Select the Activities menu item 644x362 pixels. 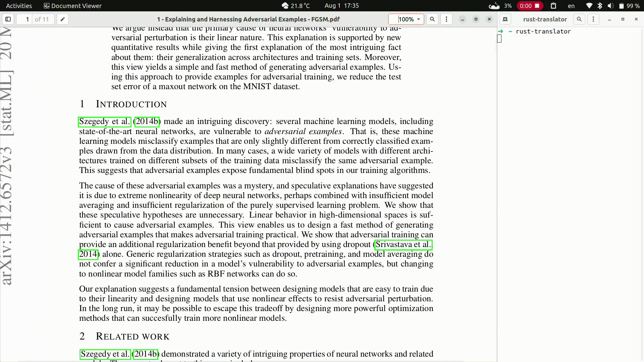18,6
